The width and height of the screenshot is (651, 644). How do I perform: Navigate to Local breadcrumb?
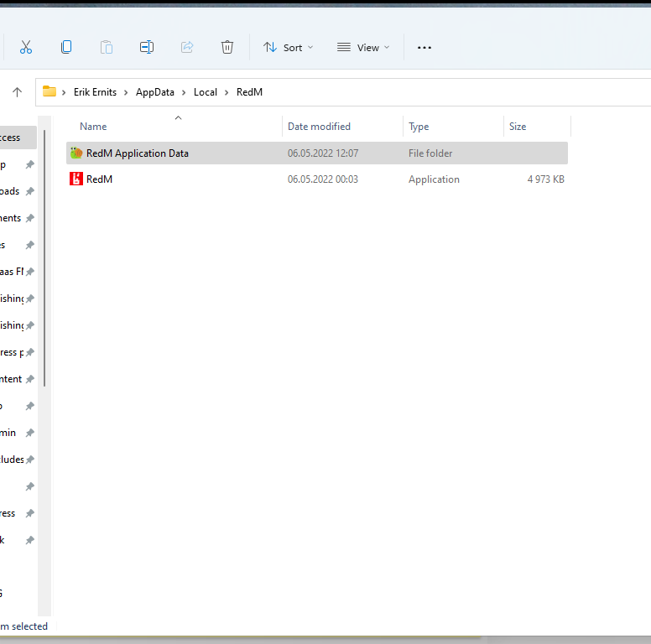pyautogui.click(x=205, y=92)
